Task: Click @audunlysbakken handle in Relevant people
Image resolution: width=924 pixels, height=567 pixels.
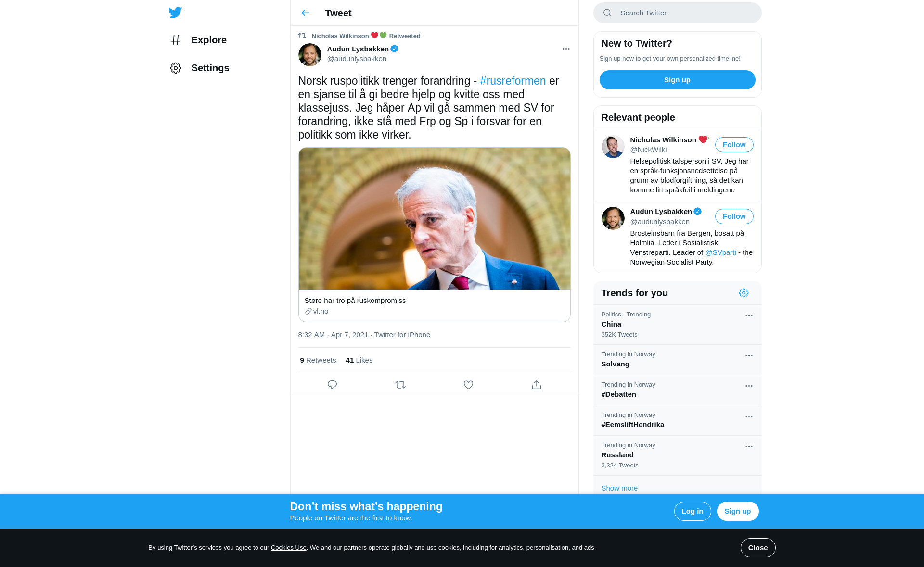Action: 660,222
